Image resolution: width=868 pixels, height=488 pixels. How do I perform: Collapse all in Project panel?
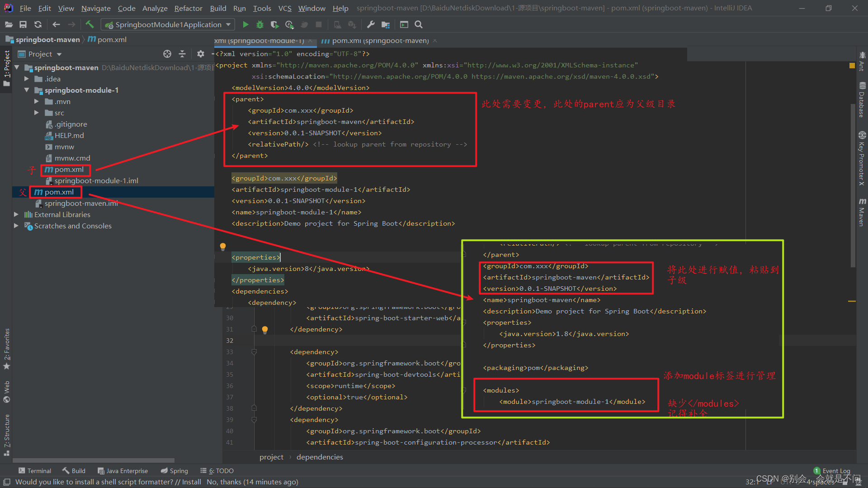pos(182,54)
